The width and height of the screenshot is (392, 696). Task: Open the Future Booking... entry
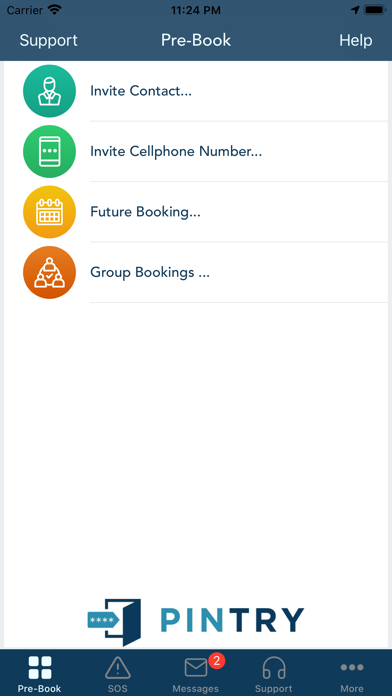[196, 212]
